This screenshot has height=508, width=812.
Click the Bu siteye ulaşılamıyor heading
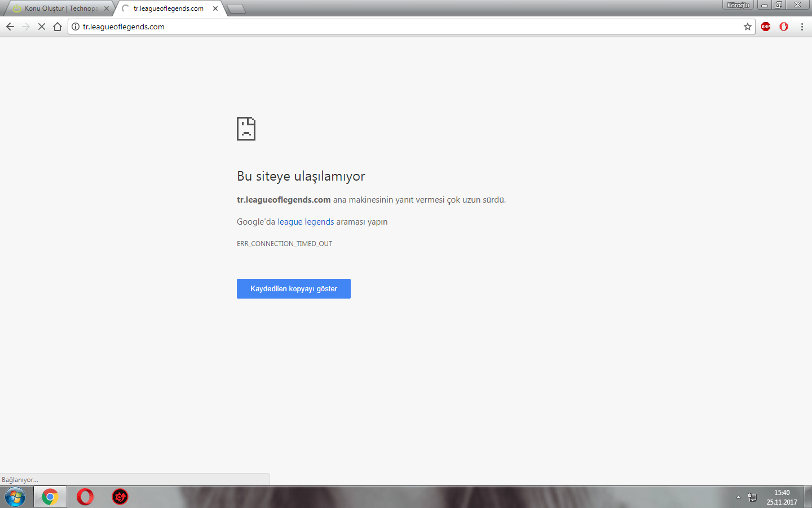(301, 176)
